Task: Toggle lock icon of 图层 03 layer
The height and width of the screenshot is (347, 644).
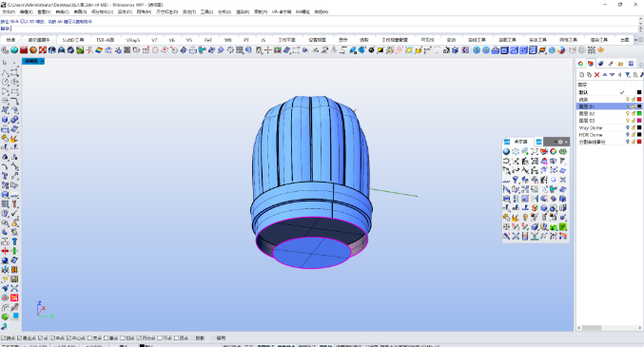Action: point(634,121)
